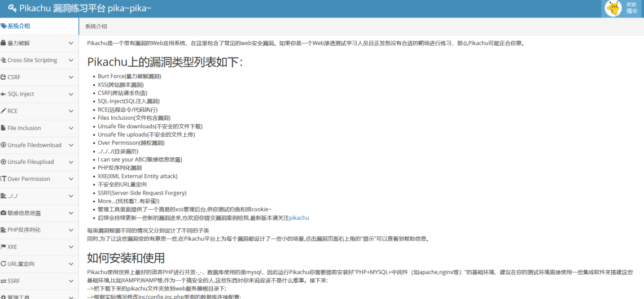Screen dimensions: 644x299
Task: Expand the Over Permission chevron
Action: pyautogui.click(x=71, y=179)
